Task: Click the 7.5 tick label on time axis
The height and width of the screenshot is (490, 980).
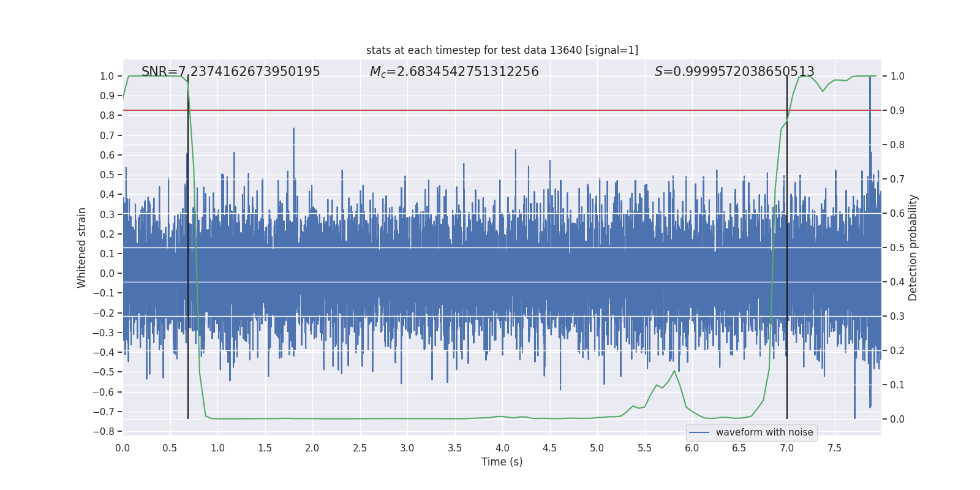Action: tap(834, 448)
